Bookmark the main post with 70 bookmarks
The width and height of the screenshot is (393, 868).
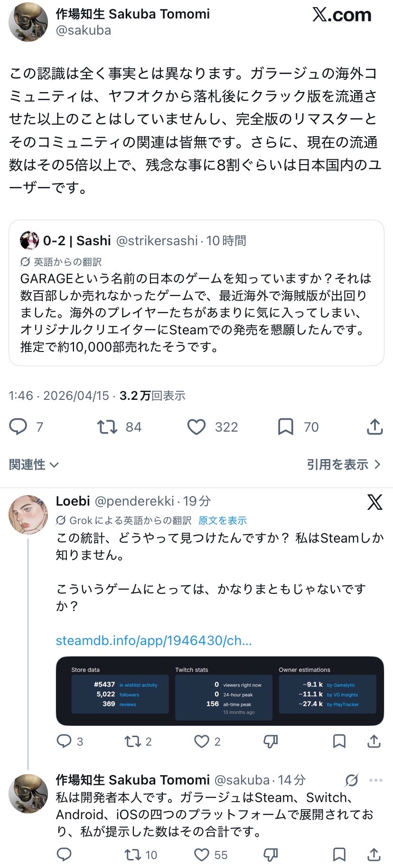(285, 427)
